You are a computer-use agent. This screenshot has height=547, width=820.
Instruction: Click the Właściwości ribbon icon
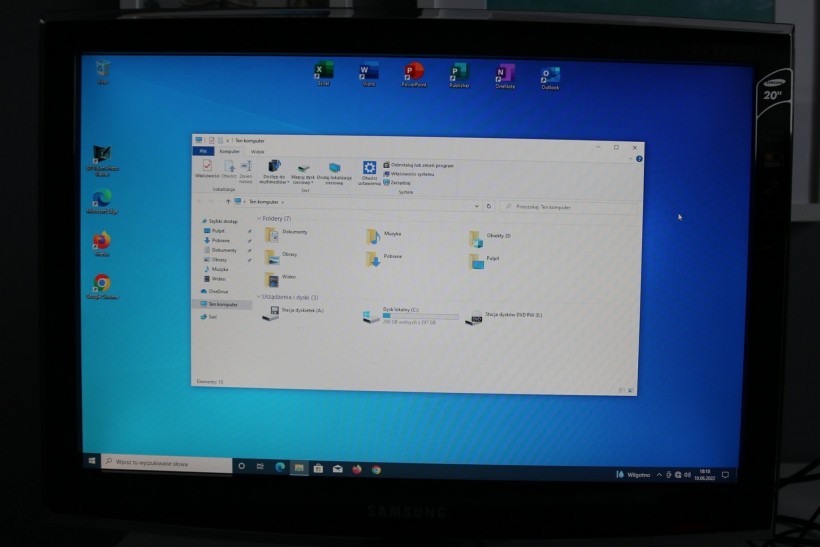[x=207, y=168]
